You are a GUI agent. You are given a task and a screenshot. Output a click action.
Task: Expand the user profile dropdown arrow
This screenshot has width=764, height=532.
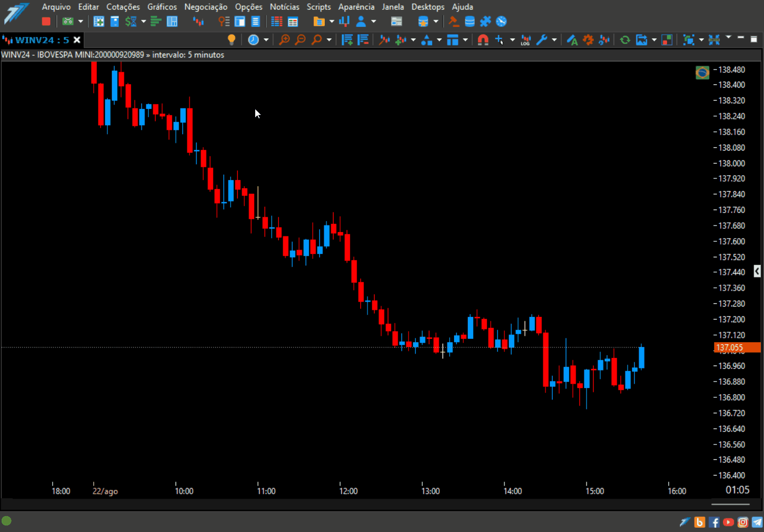[x=374, y=21]
